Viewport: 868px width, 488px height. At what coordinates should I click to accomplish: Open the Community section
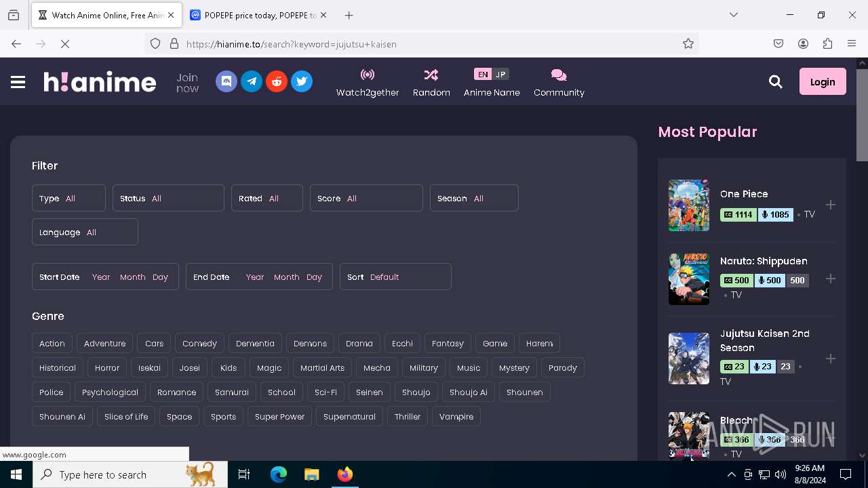[559, 83]
